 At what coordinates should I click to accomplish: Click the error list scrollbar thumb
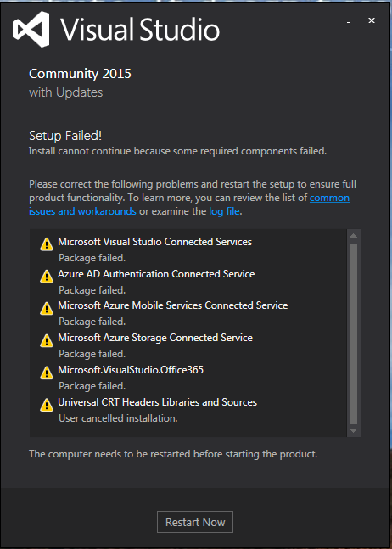tap(354, 333)
